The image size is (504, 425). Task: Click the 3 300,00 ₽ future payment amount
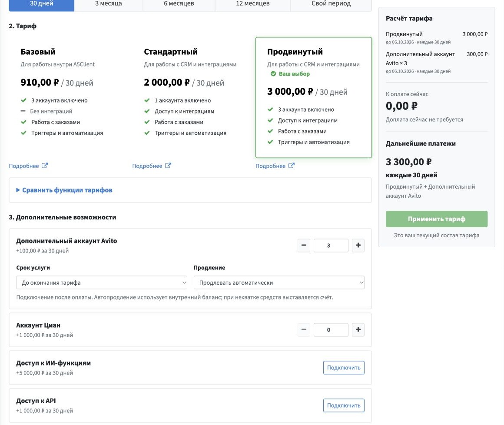[x=408, y=162]
